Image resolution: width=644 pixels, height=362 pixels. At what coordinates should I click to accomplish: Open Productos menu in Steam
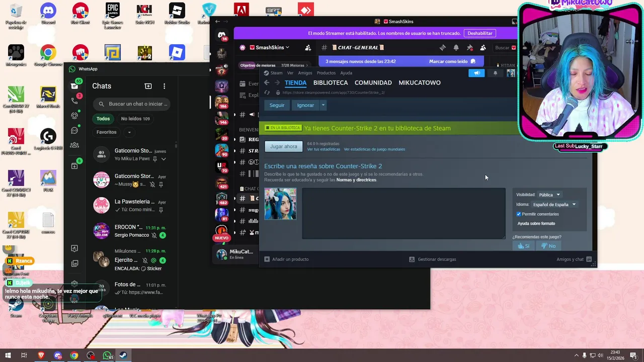click(326, 73)
